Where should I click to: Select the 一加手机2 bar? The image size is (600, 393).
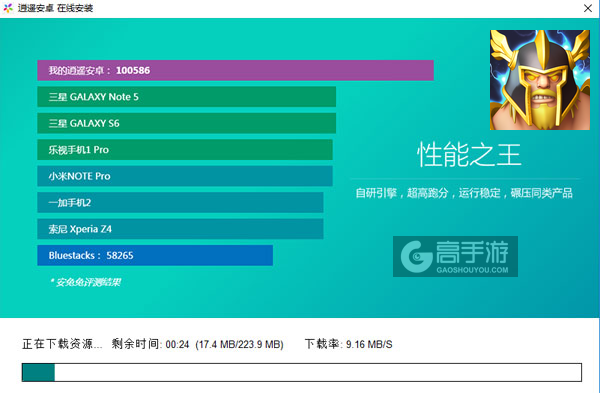(x=180, y=202)
